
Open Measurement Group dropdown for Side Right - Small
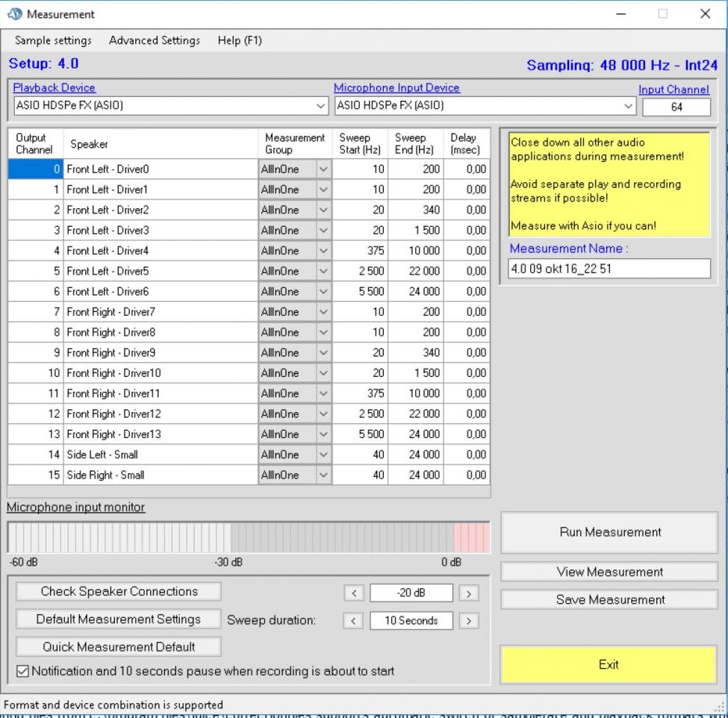coord(323,475)
